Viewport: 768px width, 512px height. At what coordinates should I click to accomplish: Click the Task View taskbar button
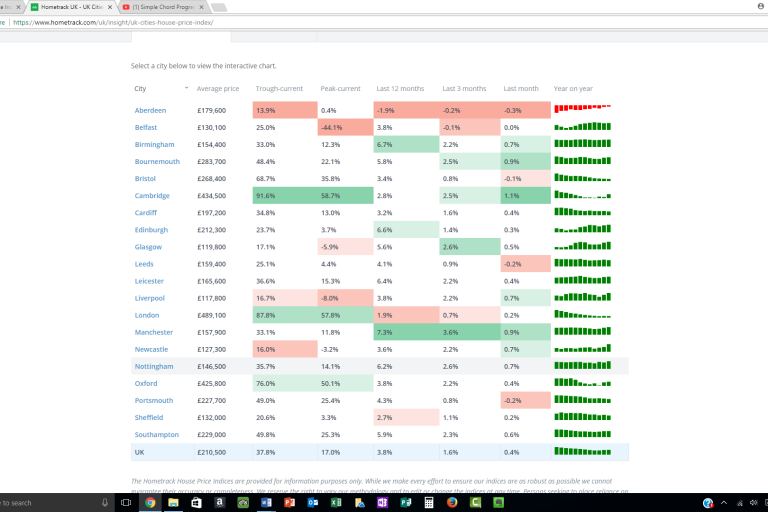pyautogui.click(x=127, y=503)
